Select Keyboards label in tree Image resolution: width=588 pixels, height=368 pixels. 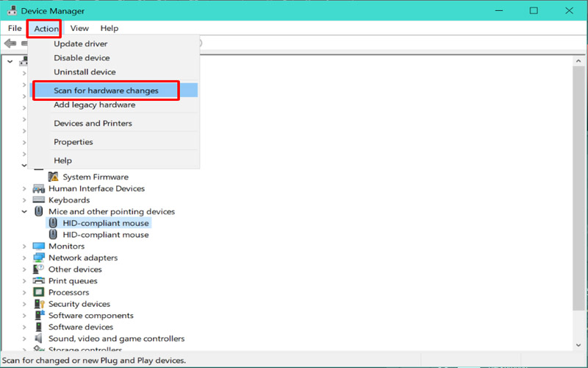click(69, 199)
